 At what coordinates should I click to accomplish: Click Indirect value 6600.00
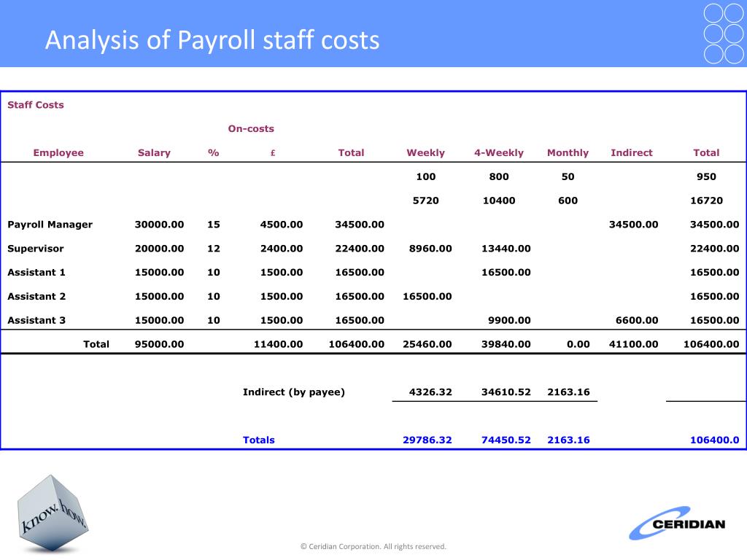pos(637,321)
